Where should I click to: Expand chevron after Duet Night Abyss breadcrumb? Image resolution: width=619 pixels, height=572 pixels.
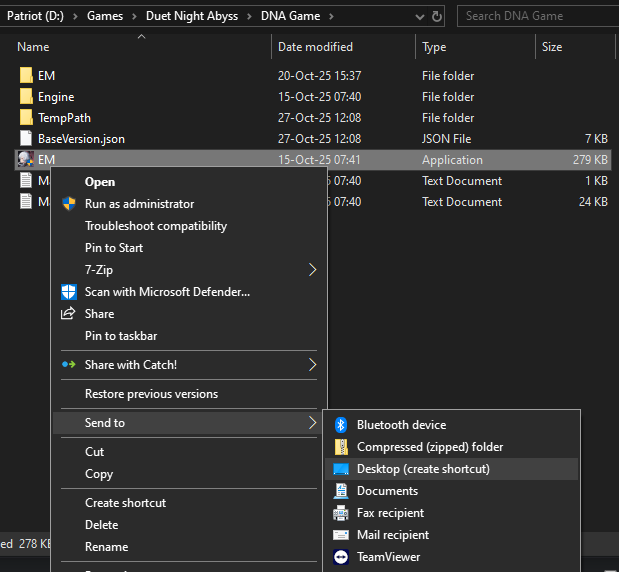[x=249, y=16]
